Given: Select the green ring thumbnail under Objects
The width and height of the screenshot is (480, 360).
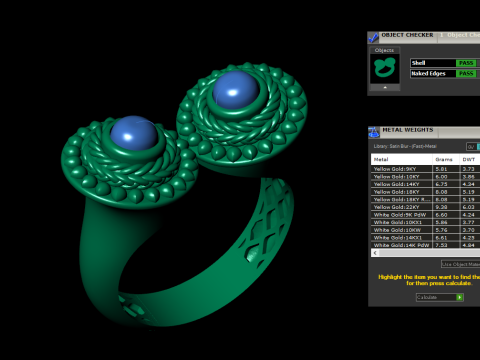Looking at the screenshot, I should [x=385, y=68].
